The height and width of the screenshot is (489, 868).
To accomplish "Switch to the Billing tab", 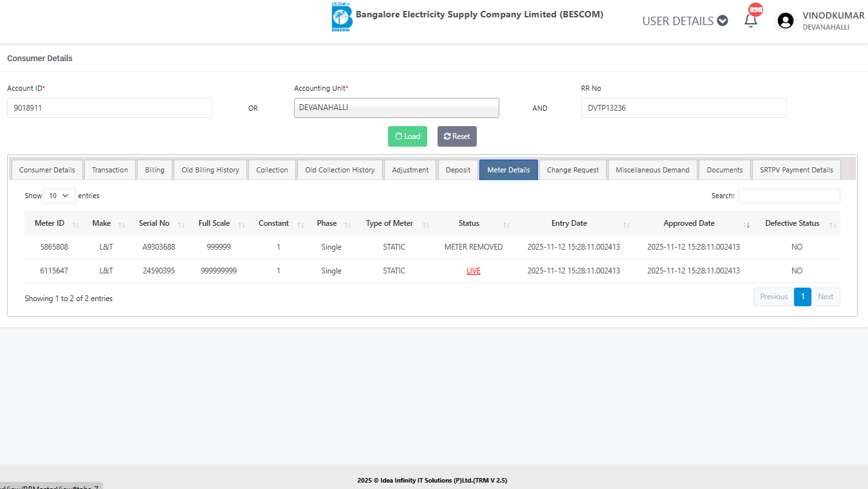I will [x=154, y=170].
